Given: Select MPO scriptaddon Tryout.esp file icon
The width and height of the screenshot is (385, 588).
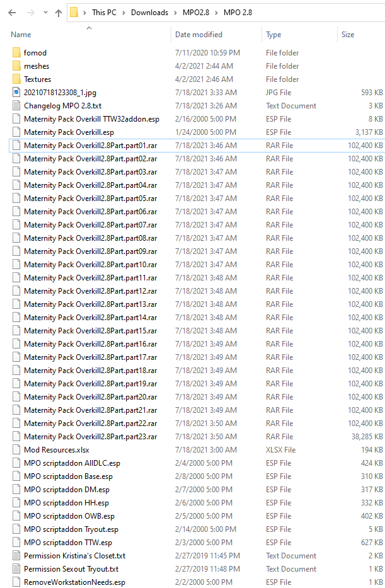Looking at the screenshot, I should [x=16, y=529].
